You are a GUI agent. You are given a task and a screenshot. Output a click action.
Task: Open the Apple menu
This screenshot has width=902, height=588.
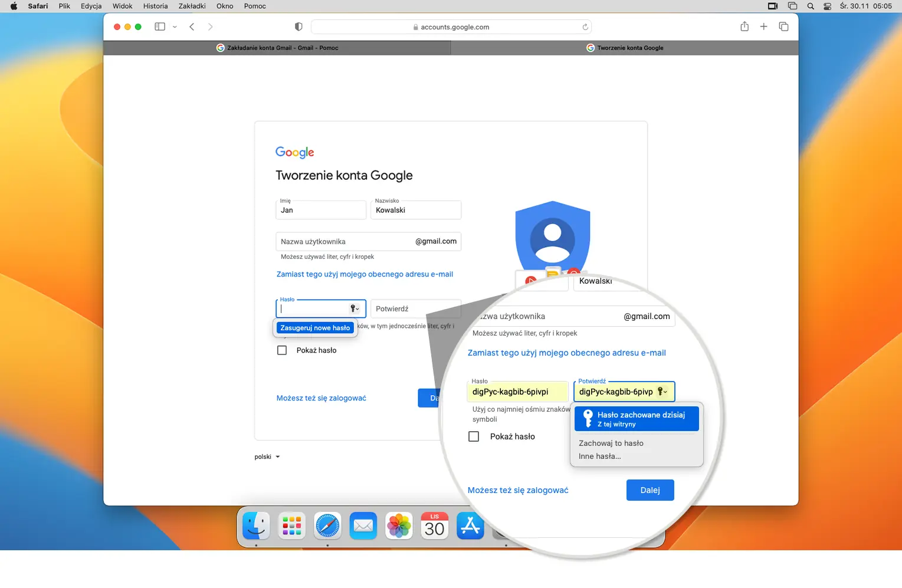tap(14, 6)
